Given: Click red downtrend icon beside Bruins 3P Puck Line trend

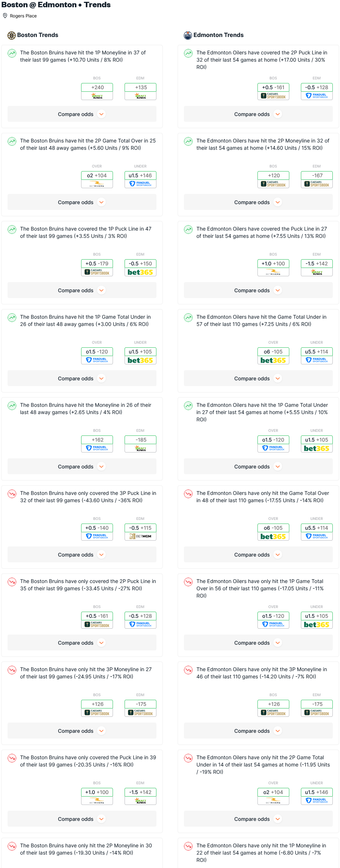Looking at the screenshot, I should point(12,494).
